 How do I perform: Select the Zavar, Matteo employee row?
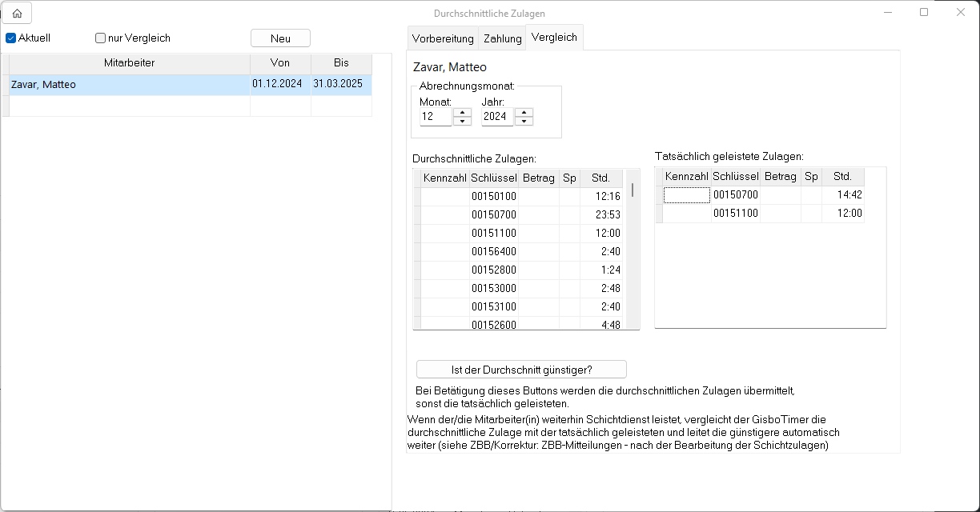point(129,85)
